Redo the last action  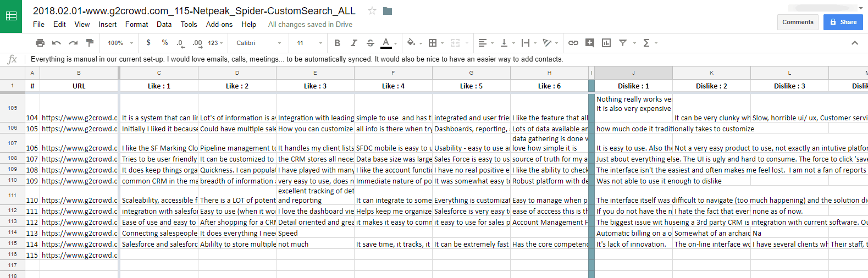(73, 43)
